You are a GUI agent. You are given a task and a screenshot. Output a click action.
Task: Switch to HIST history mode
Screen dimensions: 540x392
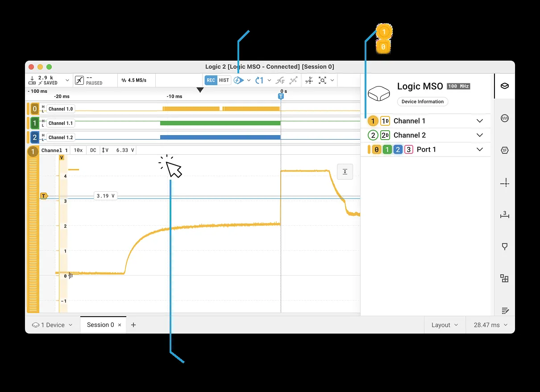(x=224, y=80)
